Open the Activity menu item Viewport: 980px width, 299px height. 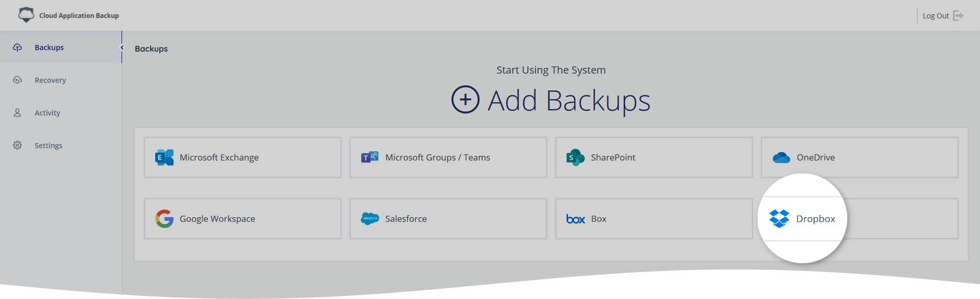61,113
